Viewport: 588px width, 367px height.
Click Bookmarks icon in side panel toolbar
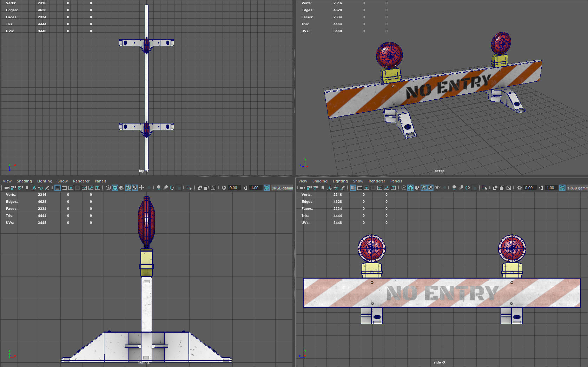pyautogui.click(x=323, y=188)
